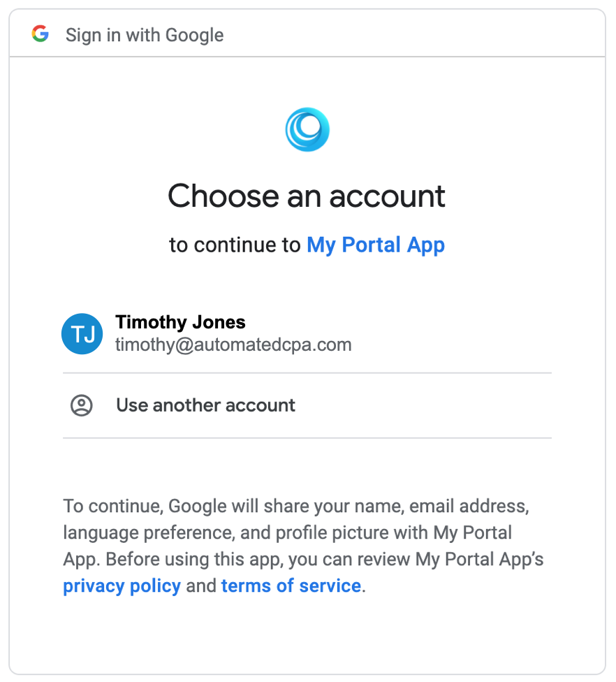Click the person icon for another account
Screen dimensions: 616x682
(82, 405)
